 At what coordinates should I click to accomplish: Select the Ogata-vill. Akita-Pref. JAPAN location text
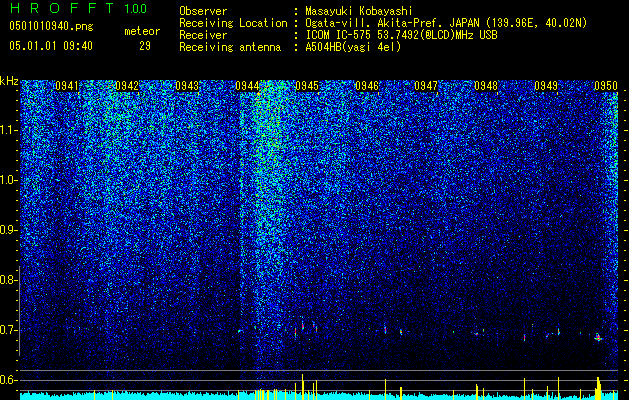coord(446,23)
